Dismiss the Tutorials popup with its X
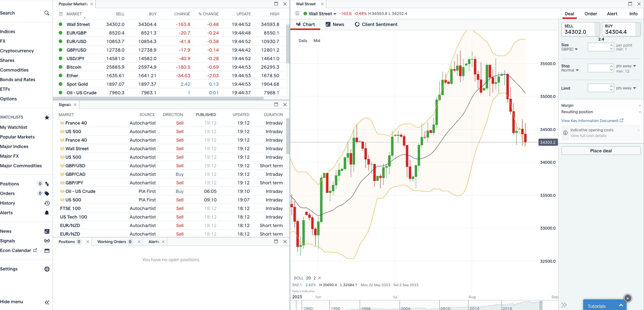Image resolution: width=644 pixels, height=310 pixels. (628, 298)
